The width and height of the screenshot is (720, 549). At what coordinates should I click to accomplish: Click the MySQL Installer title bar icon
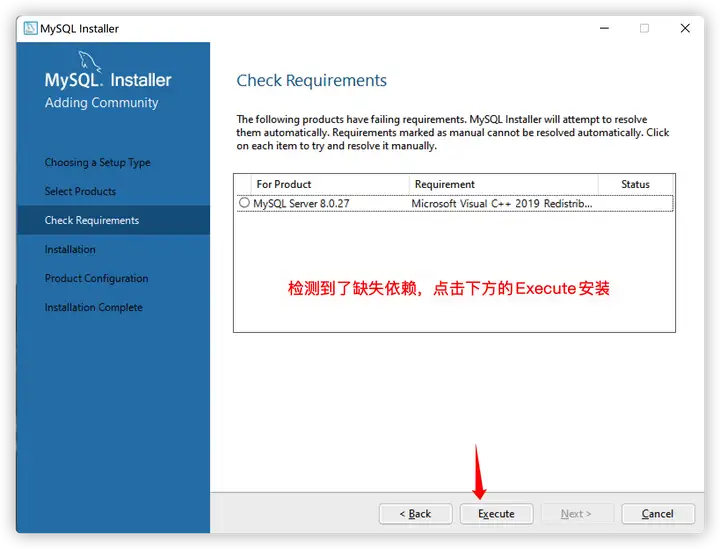(x=30, y=28)
